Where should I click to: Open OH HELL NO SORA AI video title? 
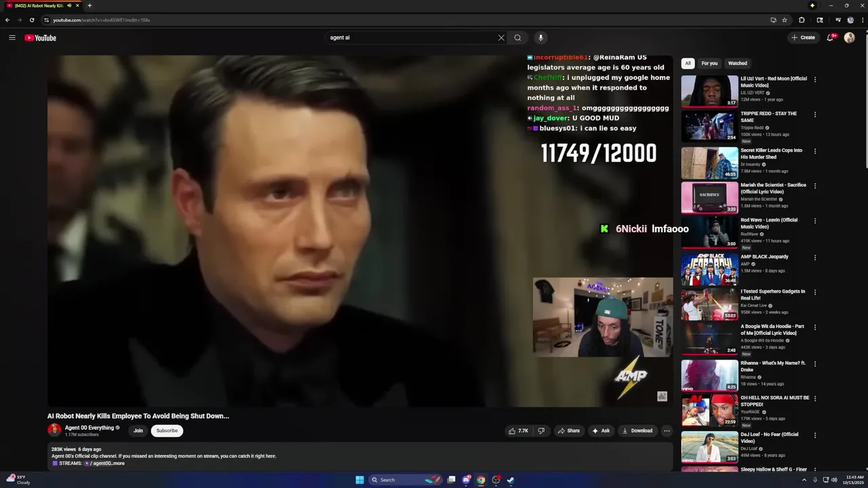pyautogui.click(x=774, y=401)
